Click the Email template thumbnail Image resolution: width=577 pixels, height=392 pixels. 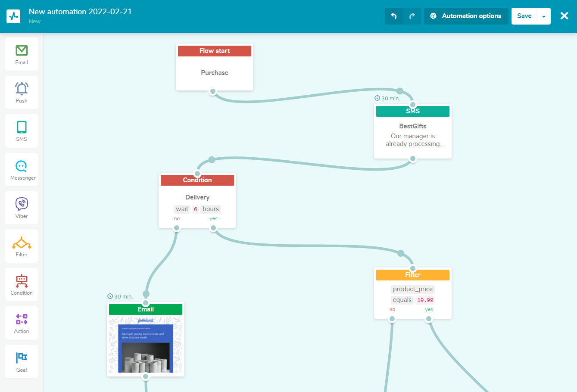click(146, 345)
